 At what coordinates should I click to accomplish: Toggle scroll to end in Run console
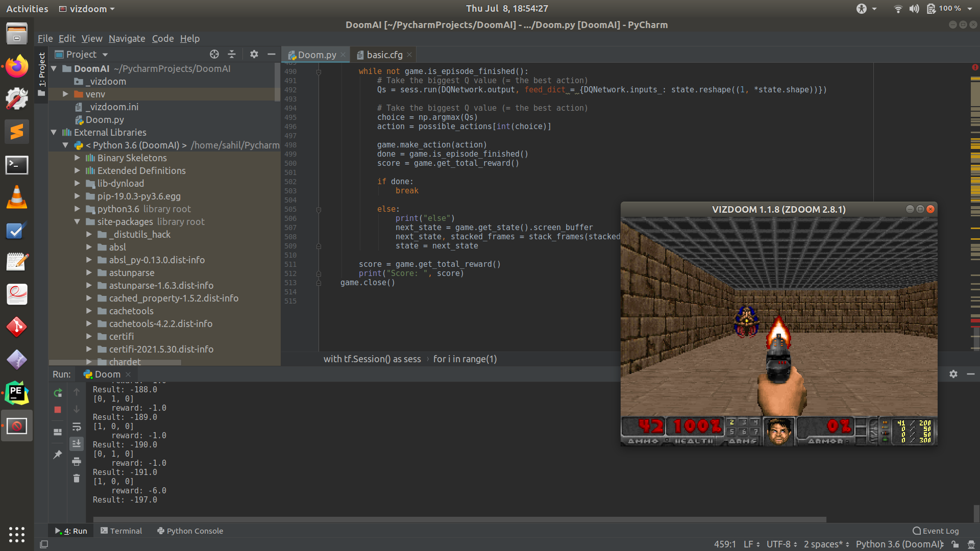coord(77,444)
